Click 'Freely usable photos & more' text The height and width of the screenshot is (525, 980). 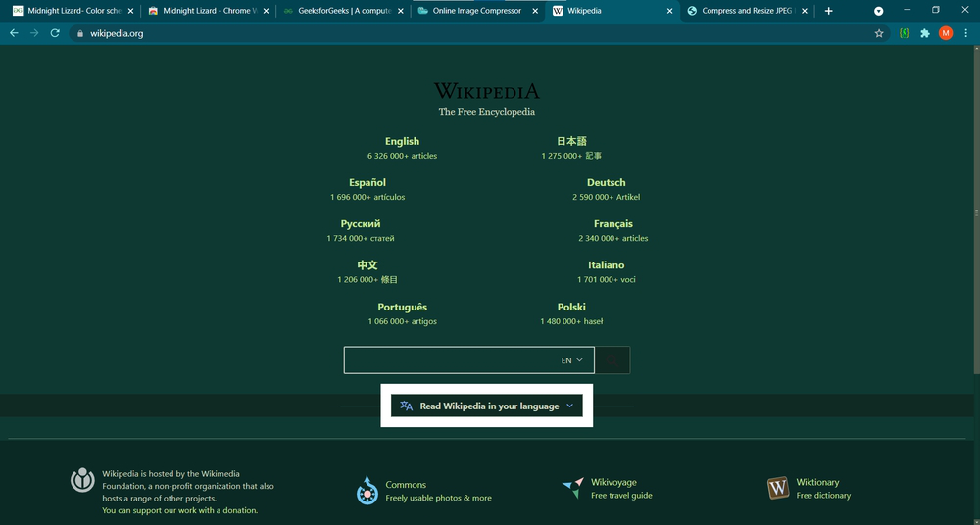pyautogui.click(x=438, y=499)
